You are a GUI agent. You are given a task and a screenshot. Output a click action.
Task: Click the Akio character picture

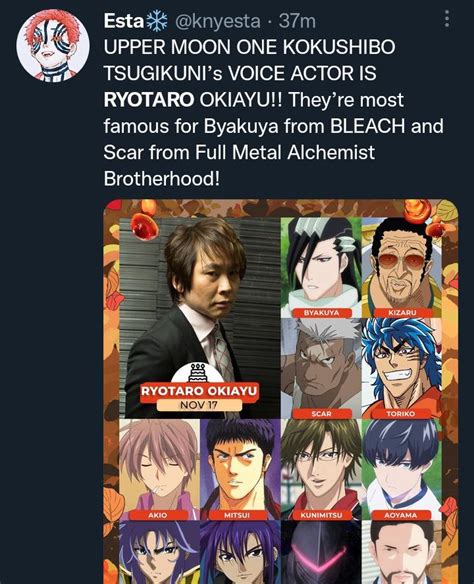click(159, 470)
